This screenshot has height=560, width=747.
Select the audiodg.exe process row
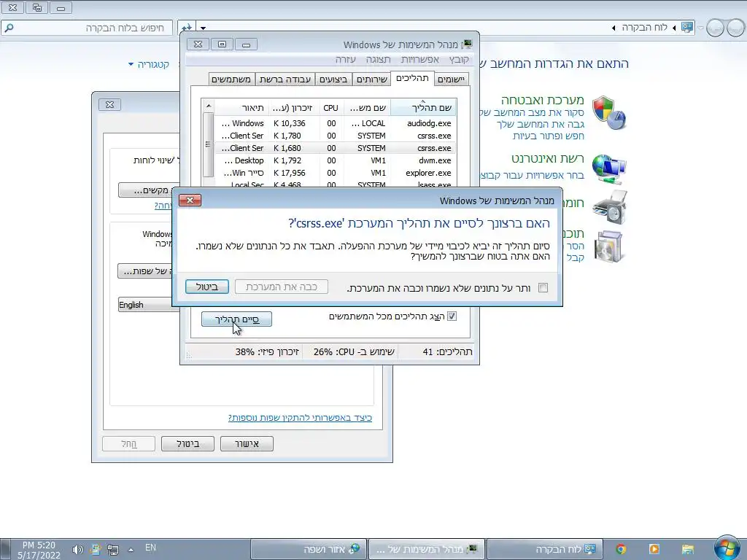point(336,123)
